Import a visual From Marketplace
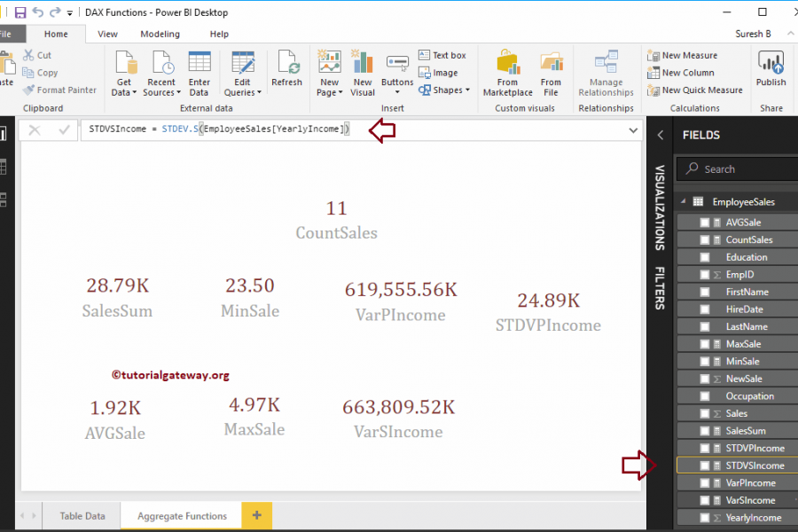The height and width of the screenshot is (532, 798). [x=507, y=73]
